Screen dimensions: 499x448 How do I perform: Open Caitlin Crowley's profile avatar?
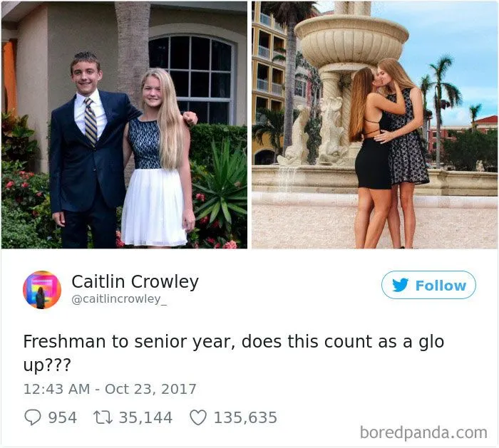(x=41, y=290)
